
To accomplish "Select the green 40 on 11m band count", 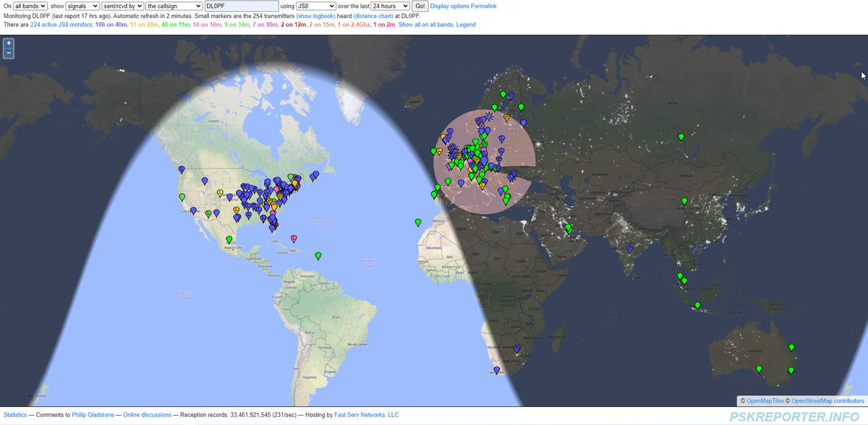I will (x=173, y=25).
